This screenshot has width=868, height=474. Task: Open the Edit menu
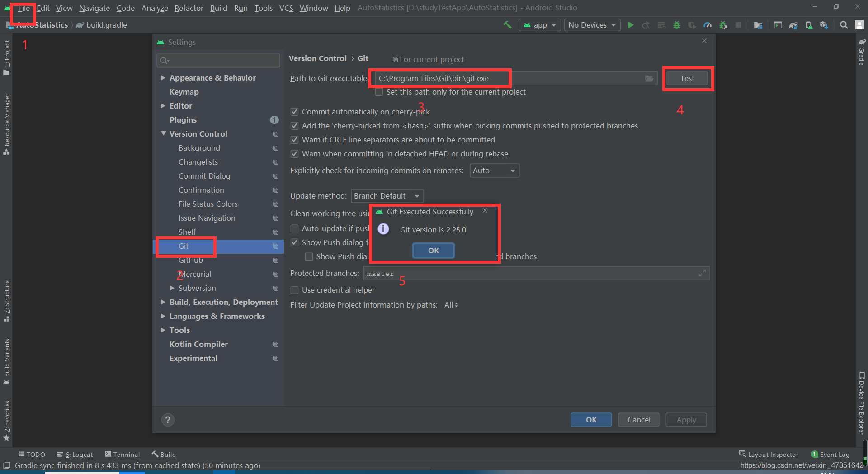click(43, 8)
